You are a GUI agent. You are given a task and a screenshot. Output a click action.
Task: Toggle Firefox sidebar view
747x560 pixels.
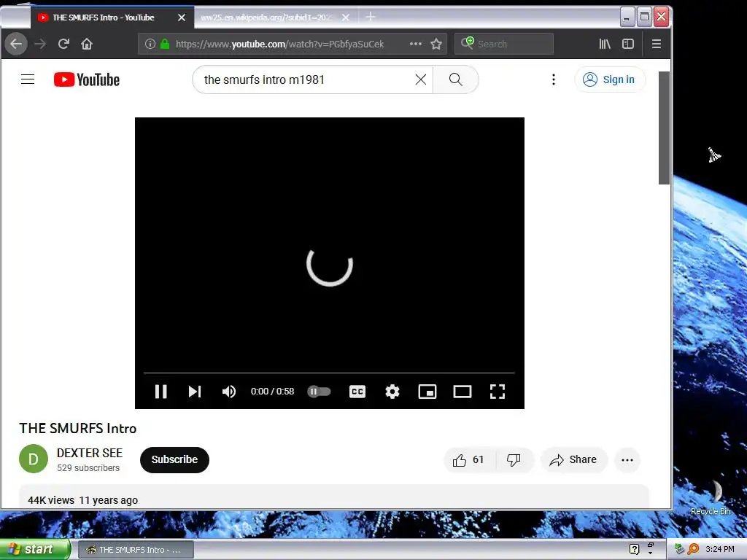(628, 44)
